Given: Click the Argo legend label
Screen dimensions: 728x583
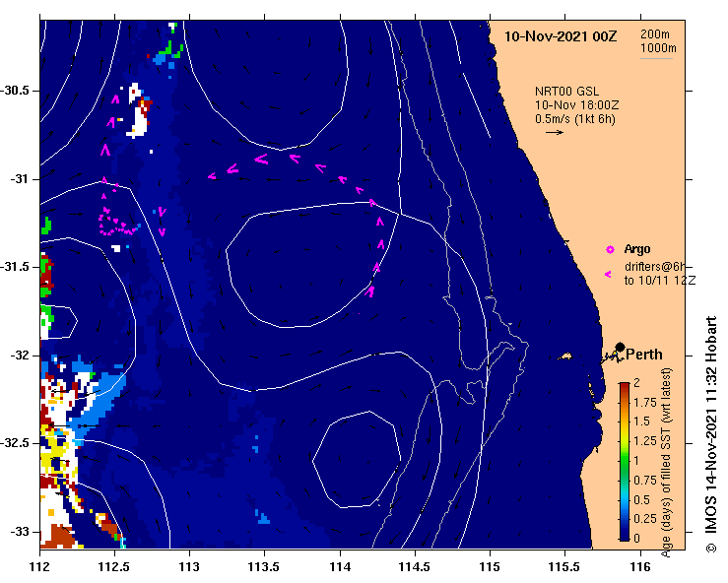Looking at the screenshot, I should click(637, 249).
